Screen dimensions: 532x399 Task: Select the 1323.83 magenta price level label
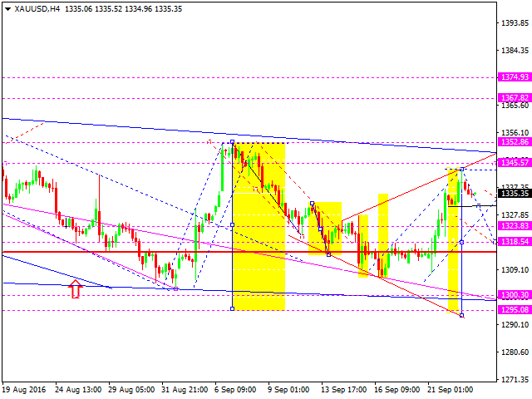pyautogui.click(x=515, y=225)
